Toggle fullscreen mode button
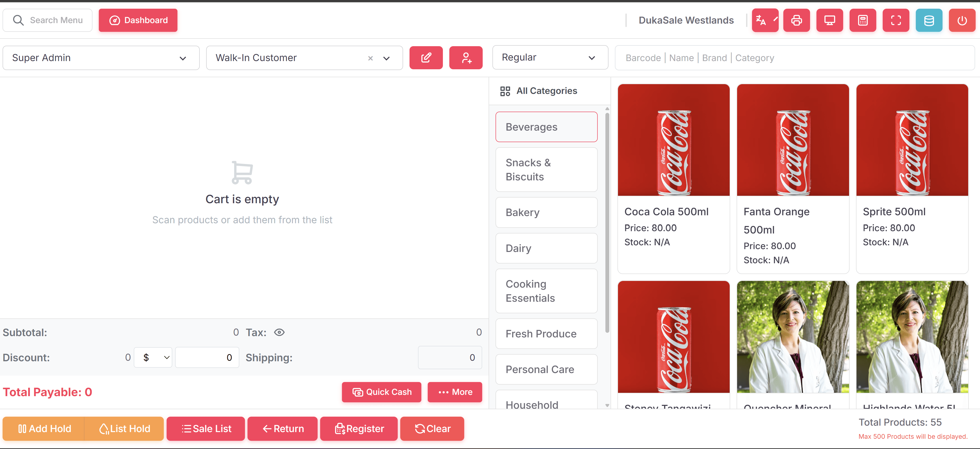Viewport: 980px width, 449px height. 896,20
